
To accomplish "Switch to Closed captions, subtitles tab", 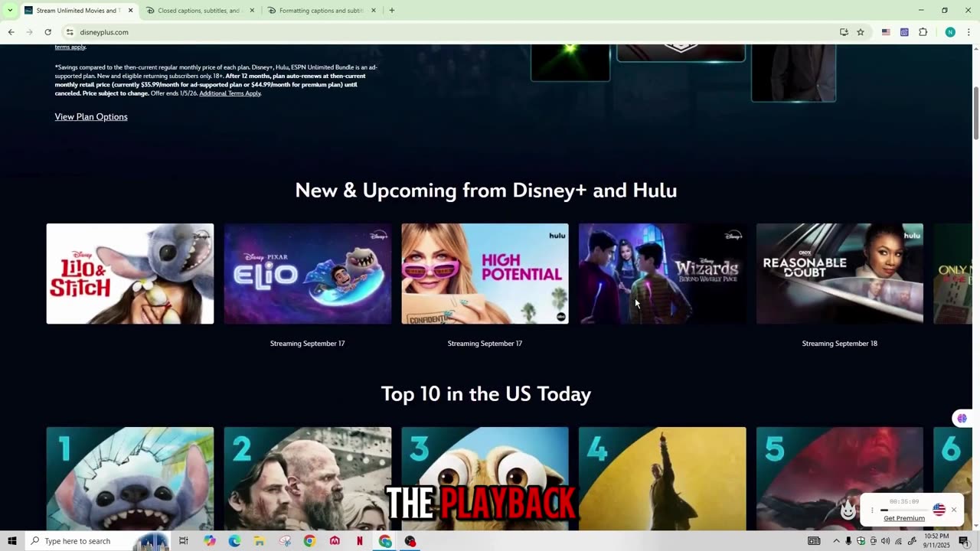I will pyautogui.click(x=199, y=11).
